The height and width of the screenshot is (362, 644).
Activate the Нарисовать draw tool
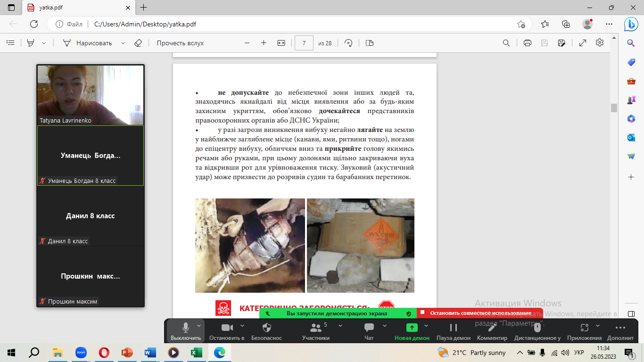(x=88, y=43)
